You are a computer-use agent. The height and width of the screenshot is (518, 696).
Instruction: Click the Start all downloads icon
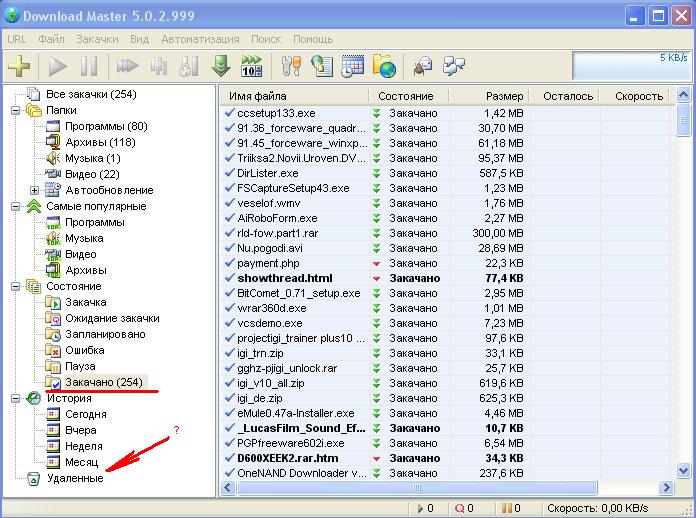coord(127,67)
